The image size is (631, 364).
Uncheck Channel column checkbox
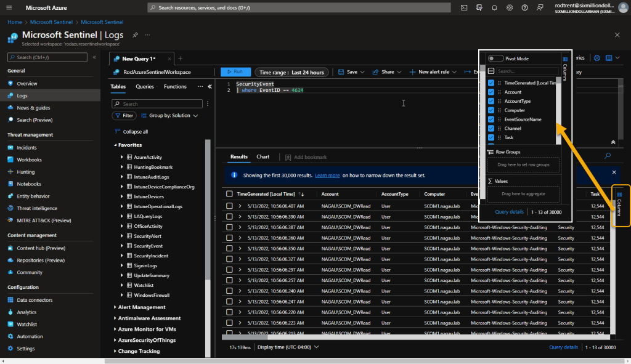coord(491,128)
